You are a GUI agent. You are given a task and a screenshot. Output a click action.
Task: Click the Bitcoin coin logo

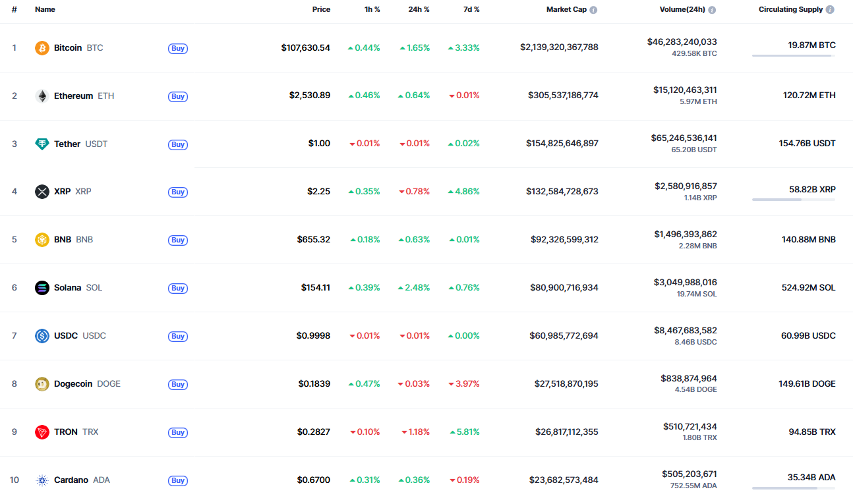click(x=42, y=48)
